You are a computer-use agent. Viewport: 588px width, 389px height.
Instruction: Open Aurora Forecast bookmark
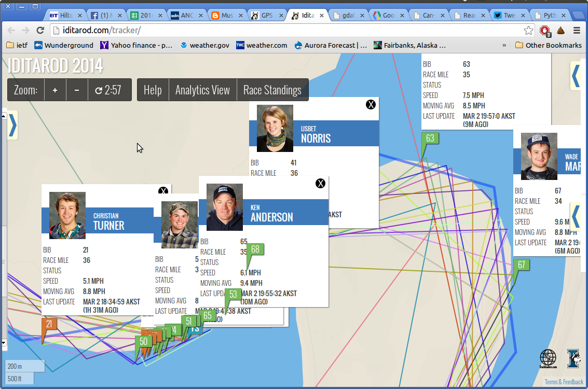point(331,45)
